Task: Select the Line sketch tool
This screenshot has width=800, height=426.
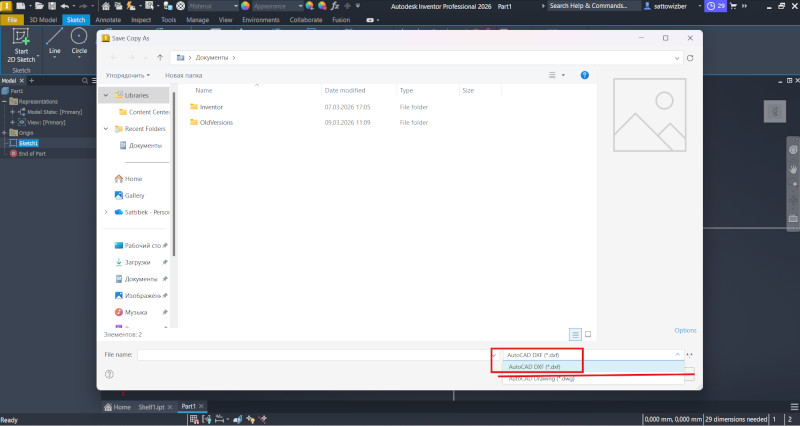Action: point(55,41)
